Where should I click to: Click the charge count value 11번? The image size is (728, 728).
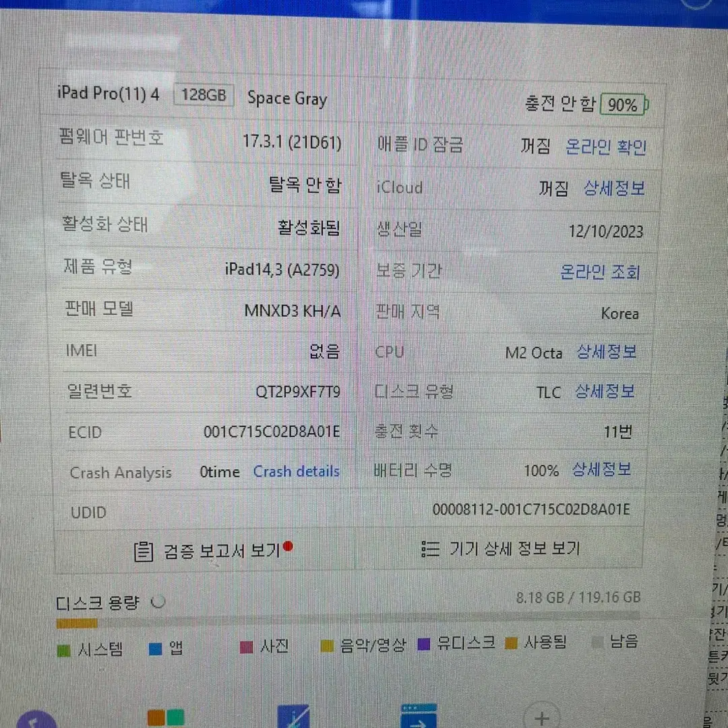click(x=617, y=432)
